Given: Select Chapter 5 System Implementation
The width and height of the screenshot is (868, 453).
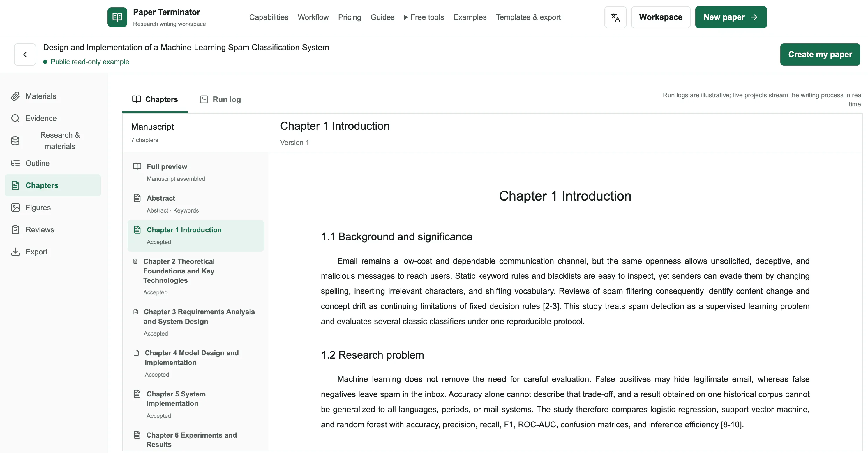Looking at the screenshot, I should [x=195, y=405].
